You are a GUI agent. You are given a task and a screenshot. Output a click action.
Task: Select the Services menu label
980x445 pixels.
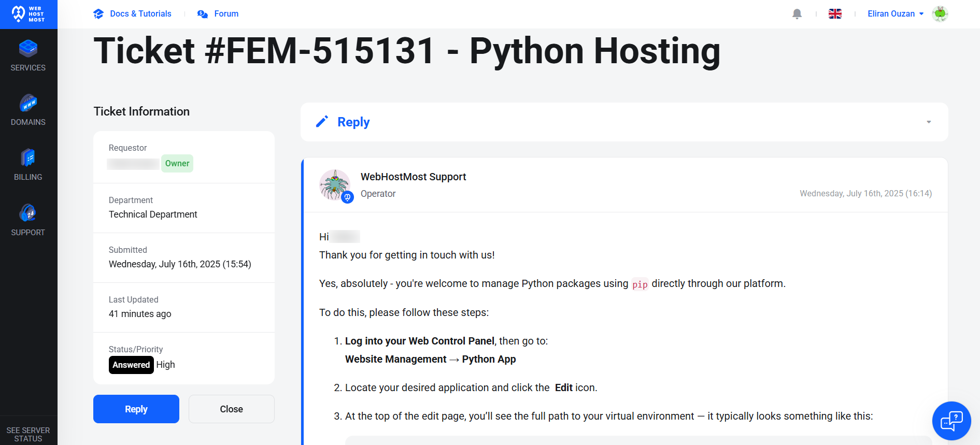tap(28, 68)
